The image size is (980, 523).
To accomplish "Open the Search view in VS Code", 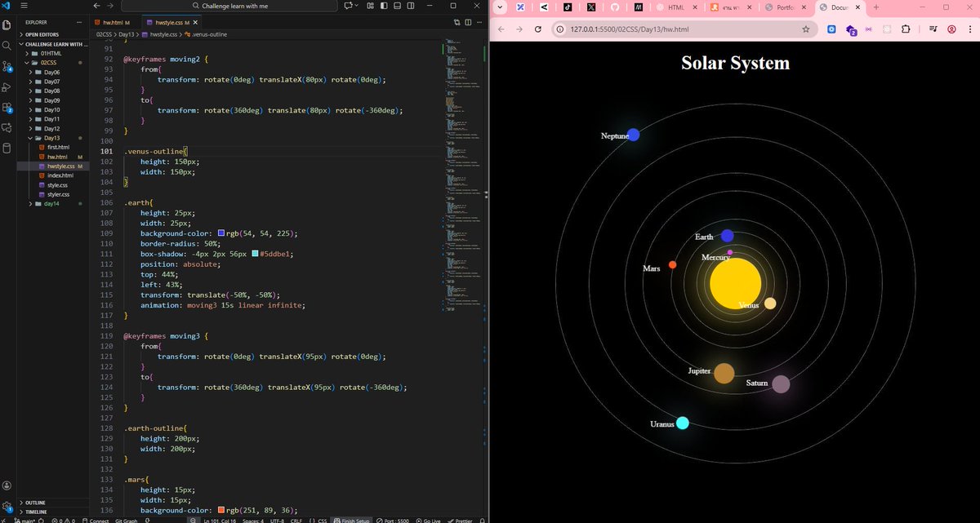I will point(7,46).
